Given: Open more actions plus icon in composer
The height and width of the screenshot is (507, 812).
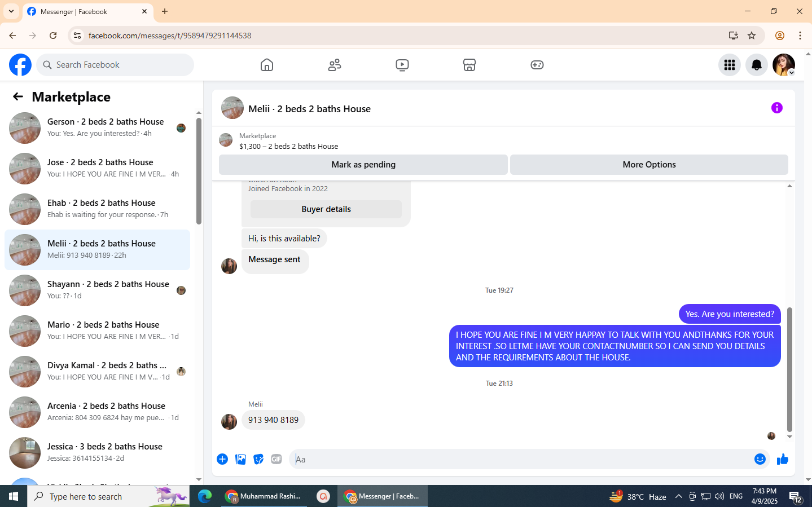Looking at the screenshot, I should coord(222,459).
